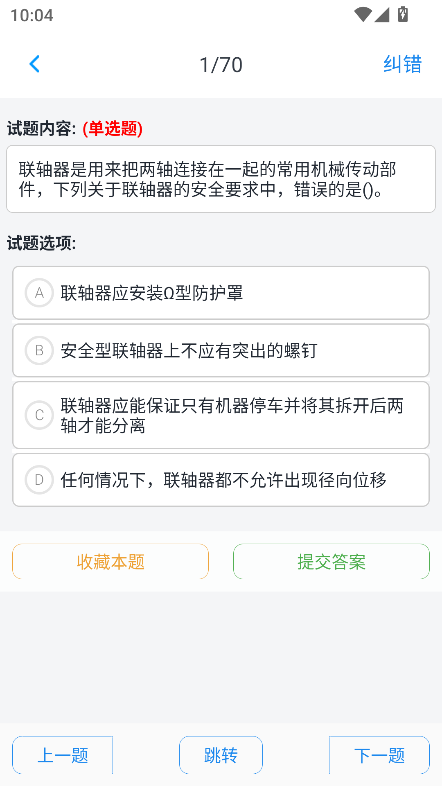Advance to next question 下一题
Image resolution: width=442 pixels, height=786 pixels.
coord(379,755)
